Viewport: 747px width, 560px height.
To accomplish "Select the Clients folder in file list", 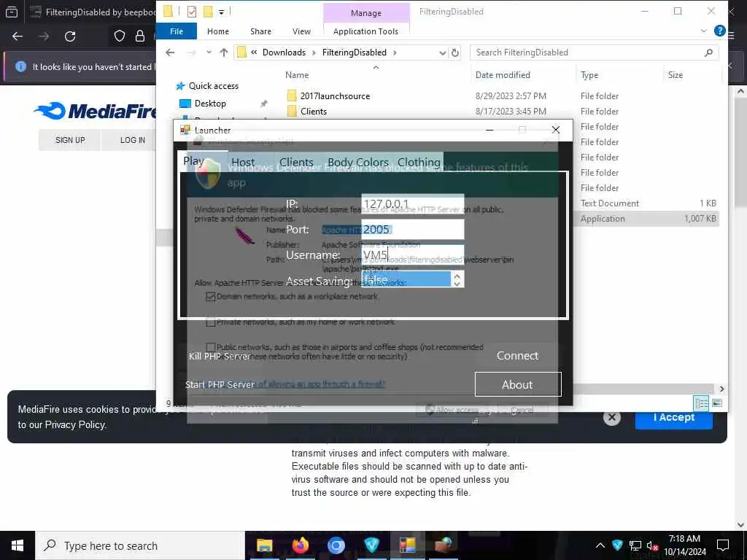I will coord(314,111).
